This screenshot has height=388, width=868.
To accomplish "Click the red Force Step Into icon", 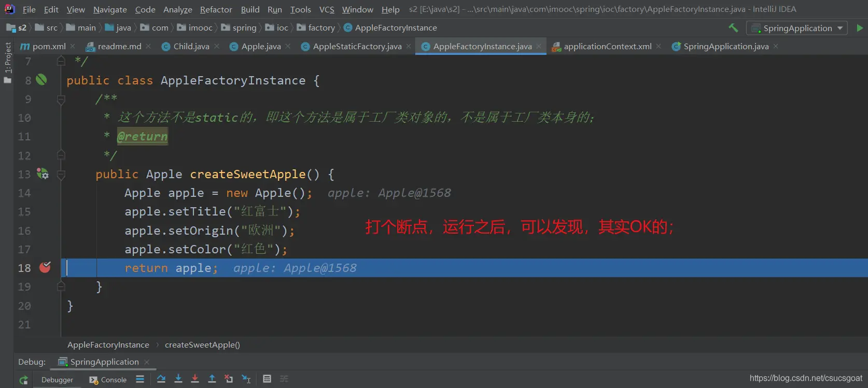I will point(195,379).
